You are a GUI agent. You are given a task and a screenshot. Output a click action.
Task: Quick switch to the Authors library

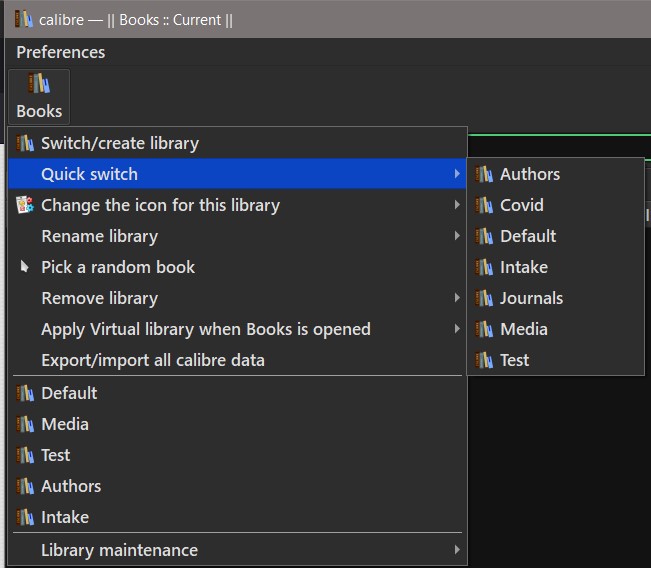530,174
